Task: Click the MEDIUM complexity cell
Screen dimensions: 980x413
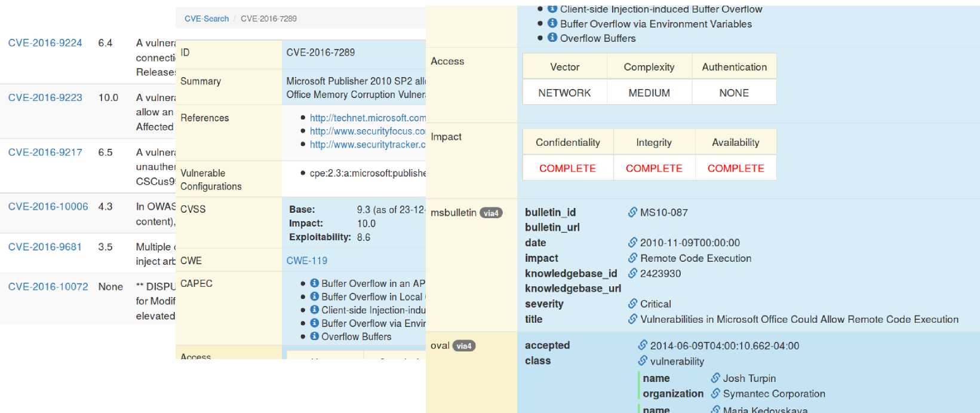Action: 649,93
